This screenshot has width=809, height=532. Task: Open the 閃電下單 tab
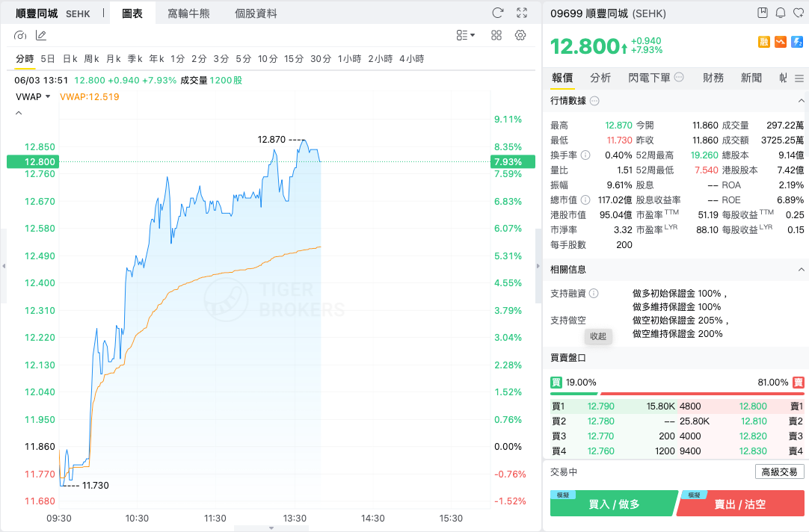click(649, 78)
